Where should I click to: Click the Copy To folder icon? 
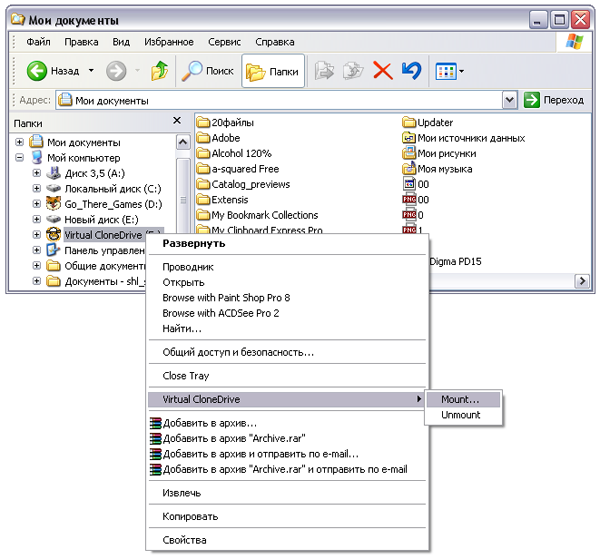pyautogui.click(x=353, y=71)
